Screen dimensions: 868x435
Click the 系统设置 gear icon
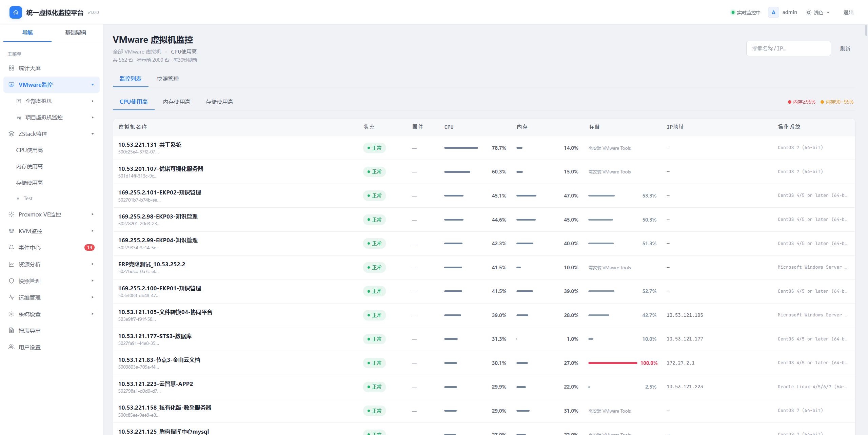coord(12,314)
